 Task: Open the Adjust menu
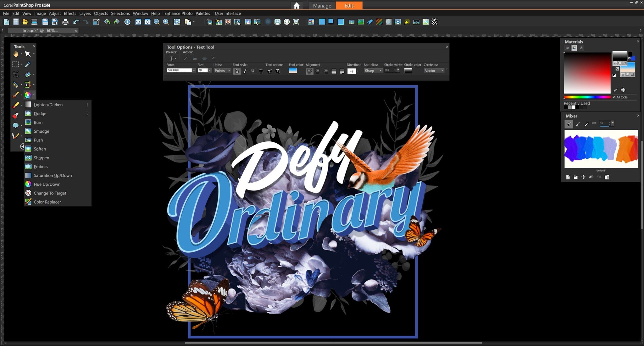click(x=55, y=14)
